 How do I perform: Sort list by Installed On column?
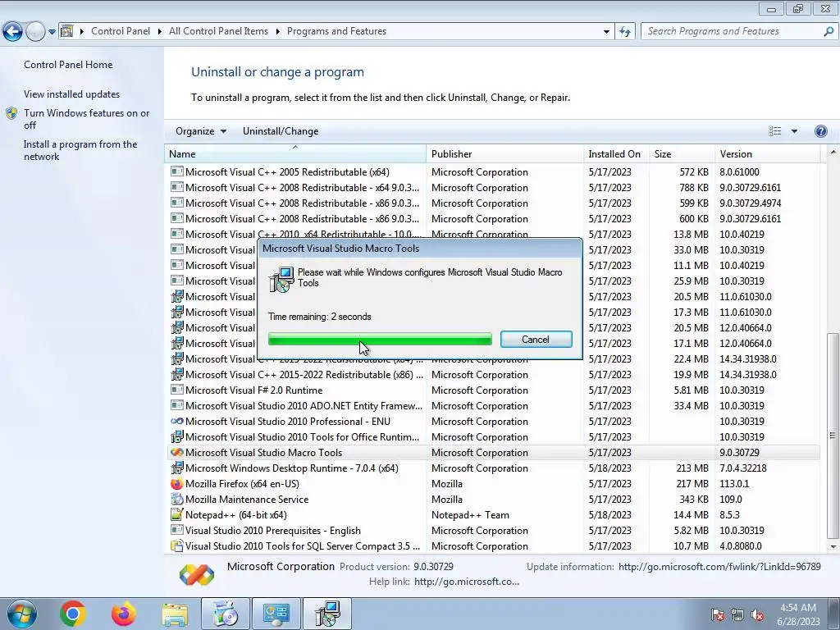click(x=616, y=153)
